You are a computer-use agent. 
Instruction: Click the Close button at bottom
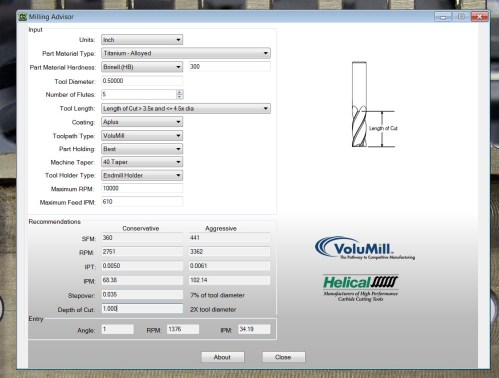283,357
